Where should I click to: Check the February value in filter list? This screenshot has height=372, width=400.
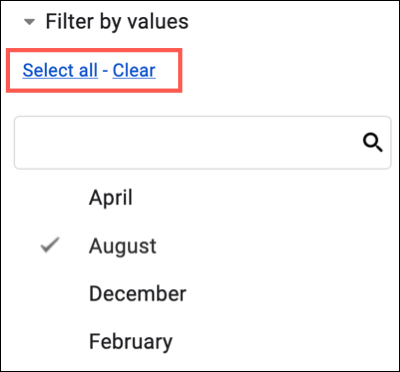(131, 342)
